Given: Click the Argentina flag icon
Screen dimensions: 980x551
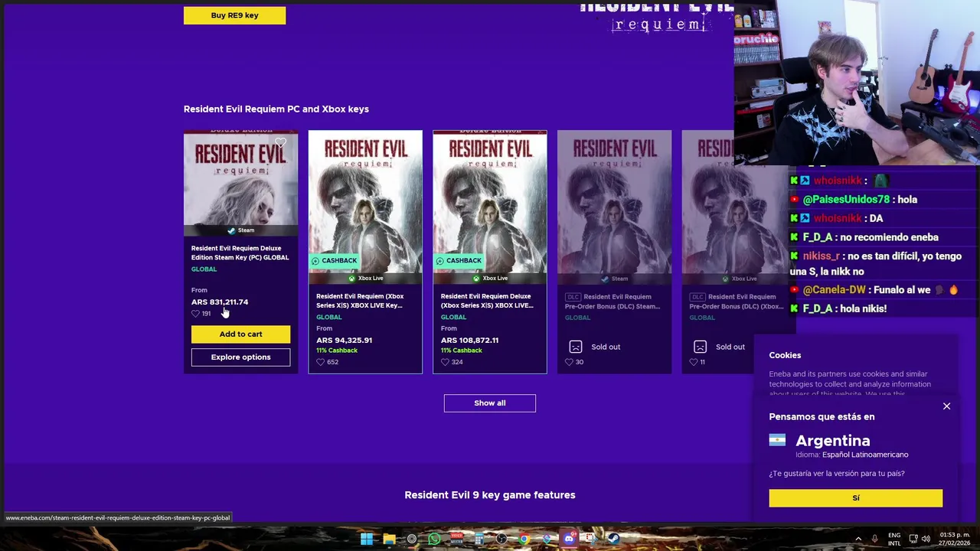Looking at the screenshot, I should coord(777,440).
